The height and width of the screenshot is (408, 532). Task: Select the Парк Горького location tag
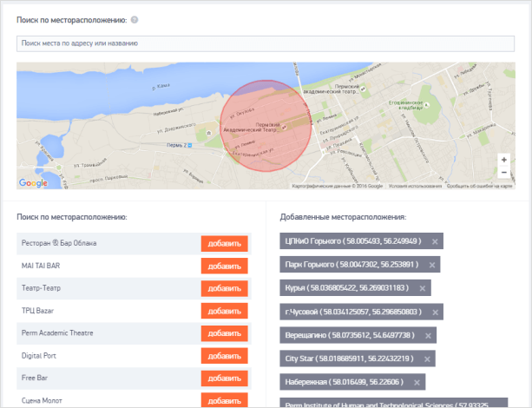(360, 265)
